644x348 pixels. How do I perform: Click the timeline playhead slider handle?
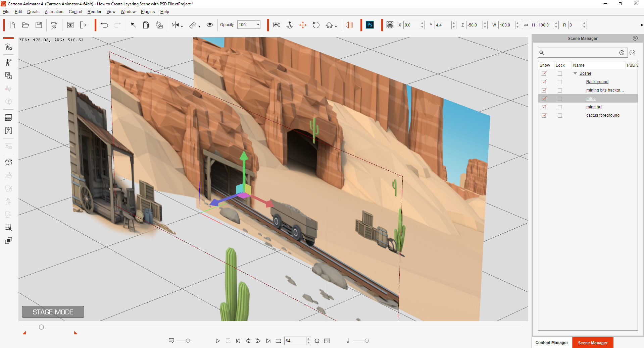click(x=41, y=327)
